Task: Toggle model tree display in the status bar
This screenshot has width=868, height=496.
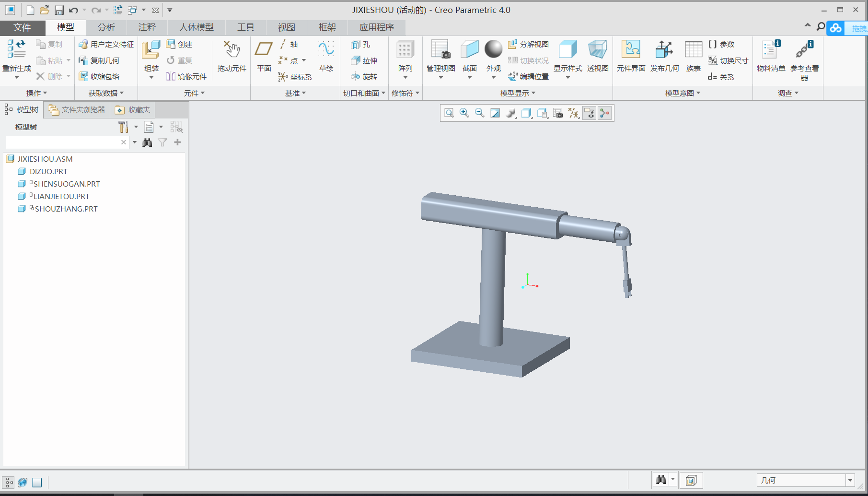Action: (9, 482)
